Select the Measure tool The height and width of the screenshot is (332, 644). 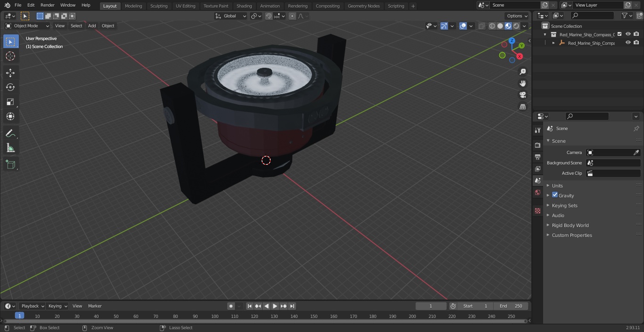point(10,148)
